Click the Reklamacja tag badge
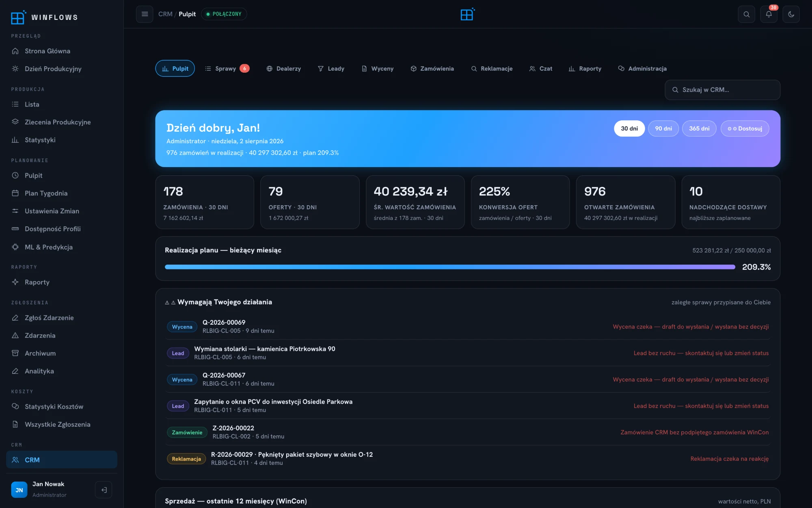 point(186,459)
